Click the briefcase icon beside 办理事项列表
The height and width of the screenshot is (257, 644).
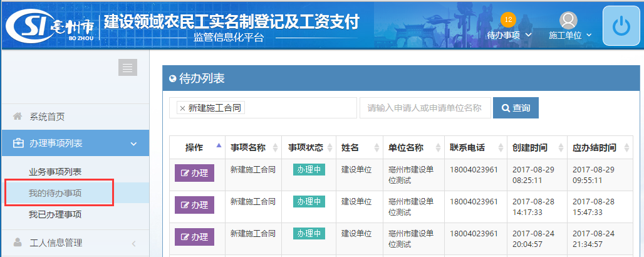(18, 144)
